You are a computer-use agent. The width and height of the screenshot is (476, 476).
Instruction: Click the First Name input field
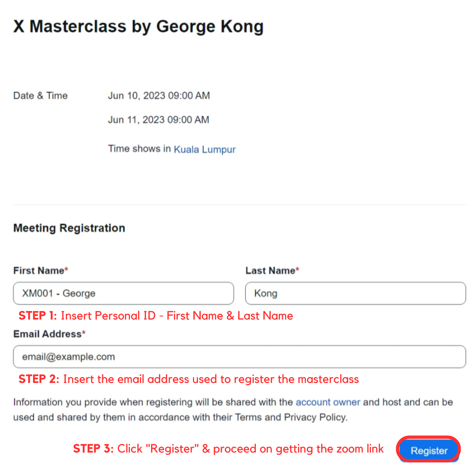click(x=123, y=293)
